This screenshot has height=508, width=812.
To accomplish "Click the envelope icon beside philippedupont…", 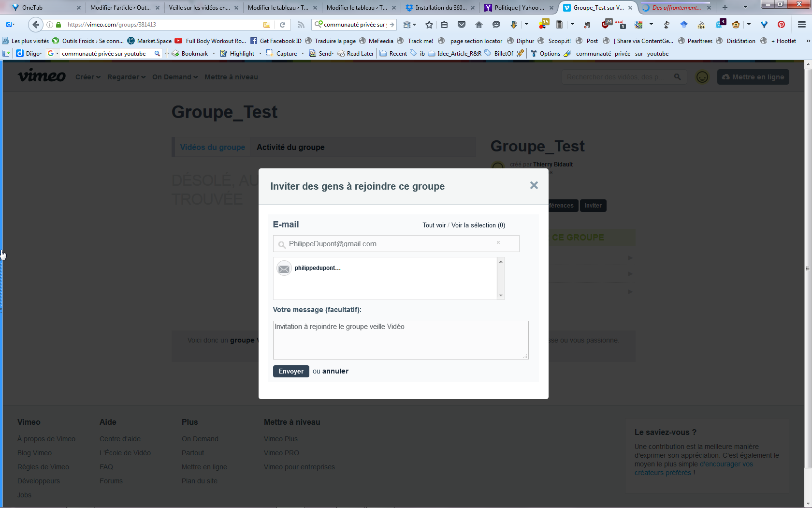I will pyautogui.click(x=284, y=268).
